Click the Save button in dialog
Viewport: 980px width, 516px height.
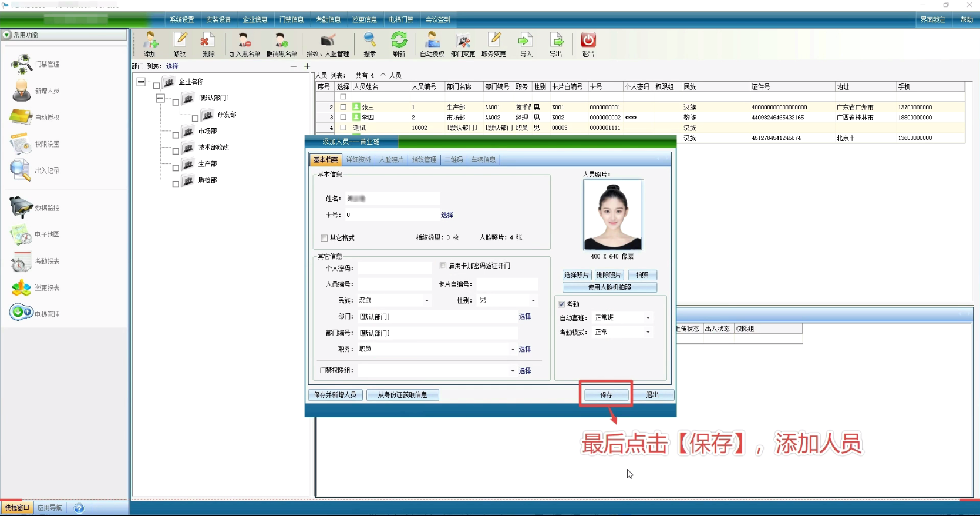[x=606, y=395]
